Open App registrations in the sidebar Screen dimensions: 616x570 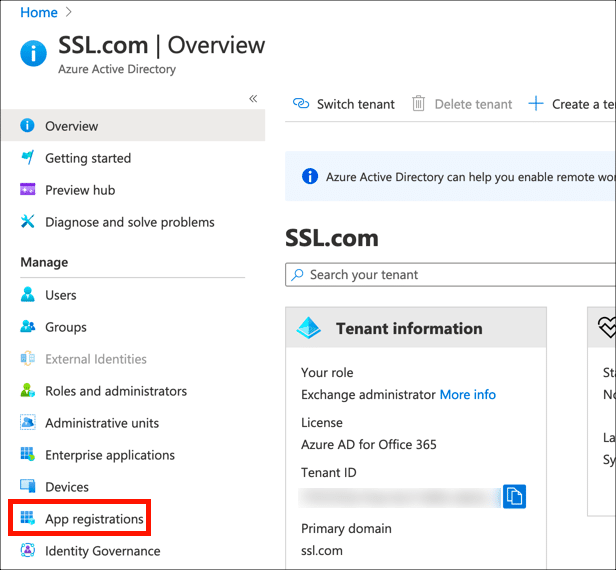coord(94,519)
